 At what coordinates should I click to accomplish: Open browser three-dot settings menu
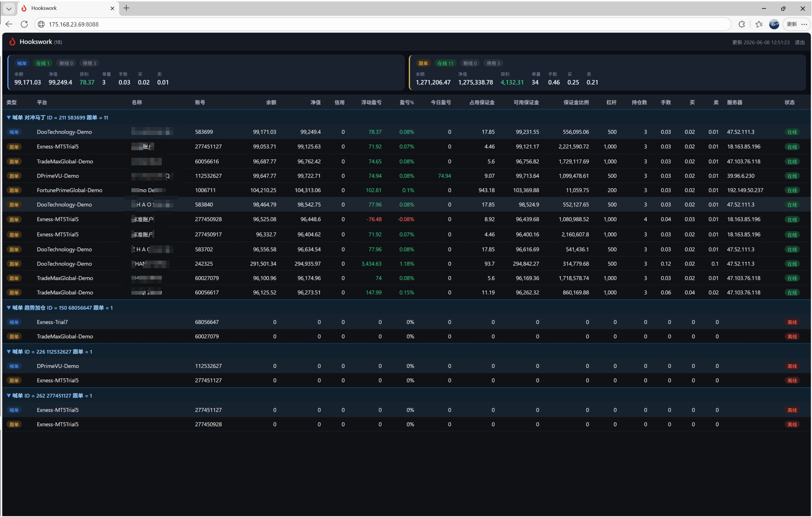click(804, 24)
